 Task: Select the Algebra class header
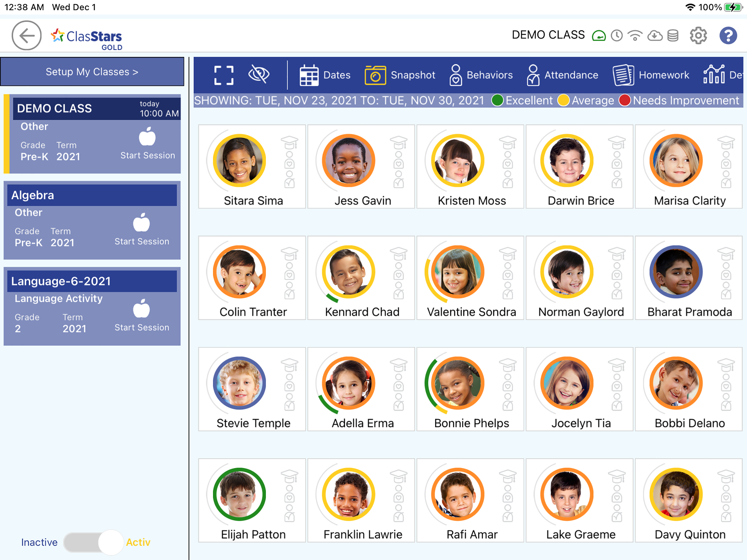(92, 195)
